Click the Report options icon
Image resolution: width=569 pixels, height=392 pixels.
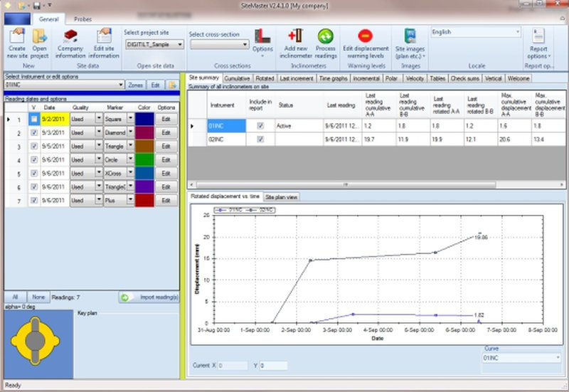pyautogui.click(x=538, y=36)
